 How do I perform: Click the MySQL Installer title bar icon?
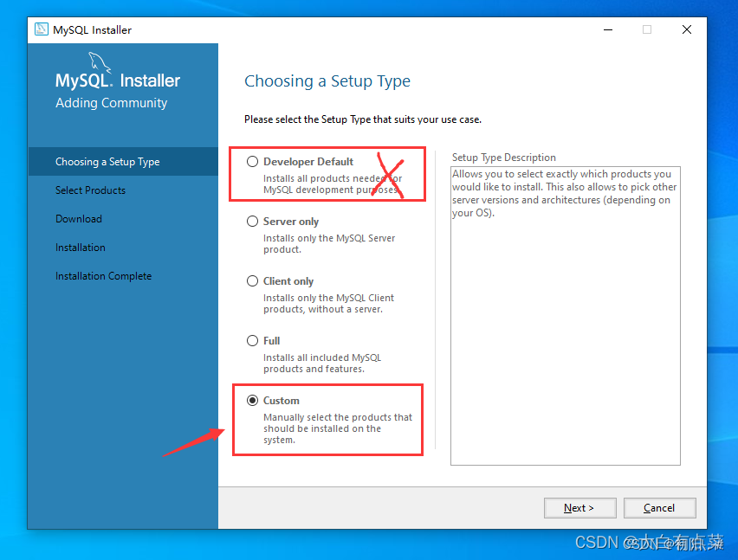[42, 29]
